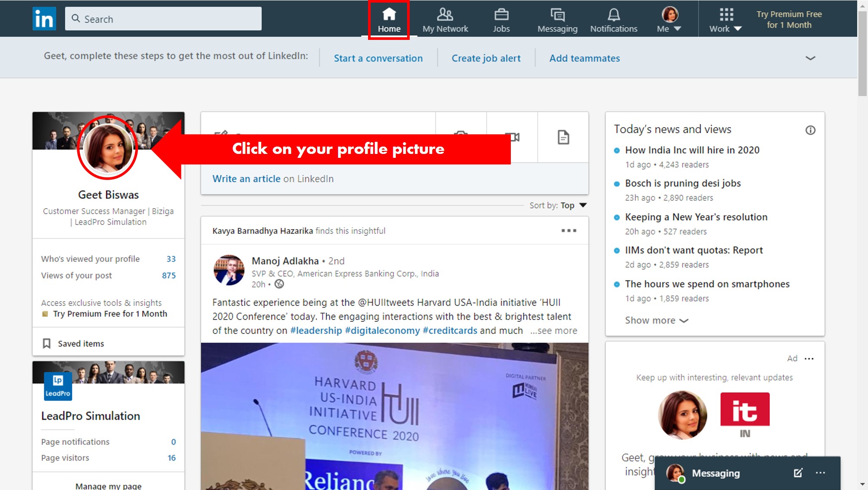Click the document upload icon in post box
This screenshot has width=868, height=490.
pos(563,137)
